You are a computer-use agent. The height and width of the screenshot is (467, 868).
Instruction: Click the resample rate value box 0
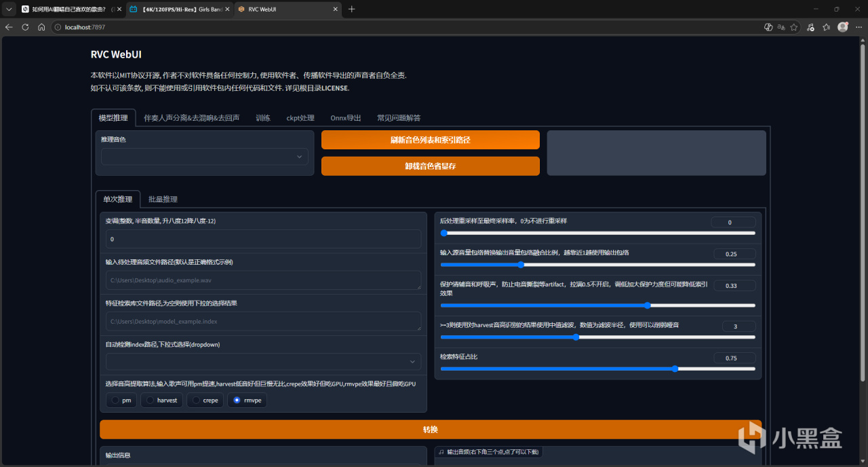click(x=733, y=222)
